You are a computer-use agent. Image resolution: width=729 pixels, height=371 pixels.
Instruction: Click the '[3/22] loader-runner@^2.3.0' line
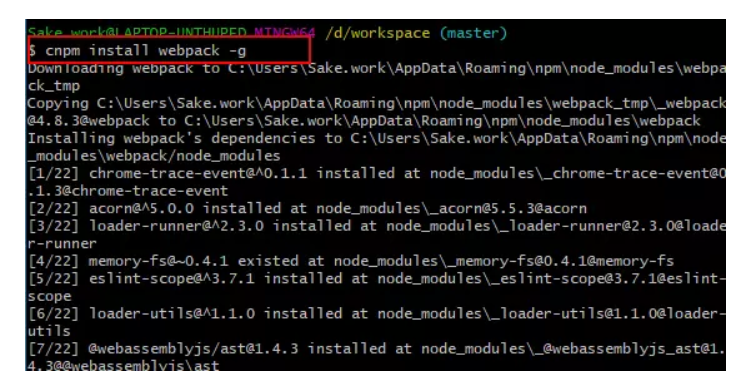(x=377, y=226)
